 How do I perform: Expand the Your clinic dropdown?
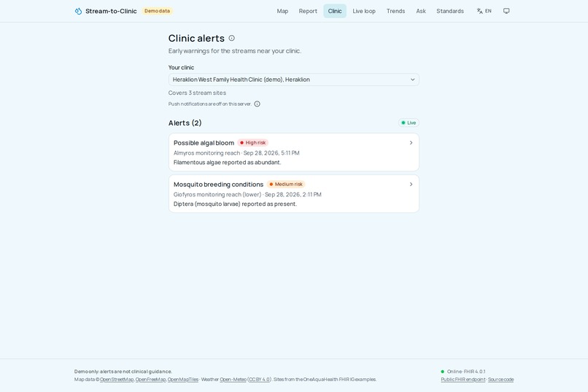pos(293,80)
